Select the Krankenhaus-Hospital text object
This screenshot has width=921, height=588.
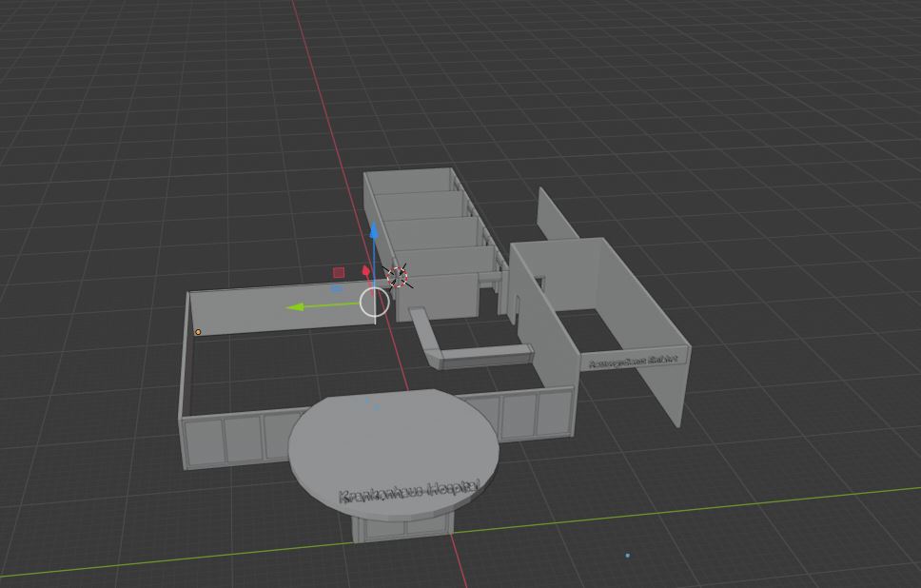407,493
